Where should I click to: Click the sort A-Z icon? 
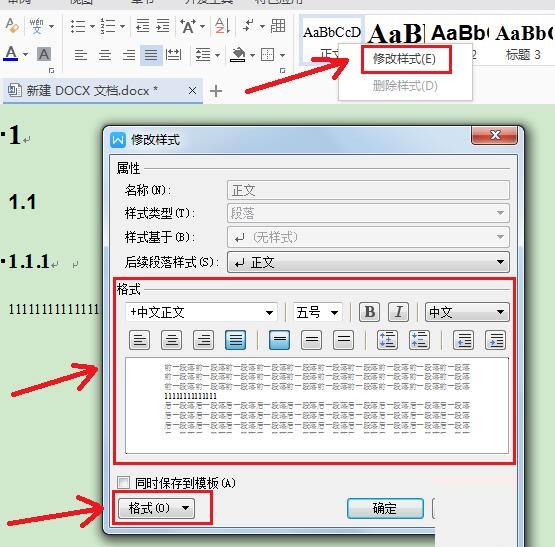[222, 26]
